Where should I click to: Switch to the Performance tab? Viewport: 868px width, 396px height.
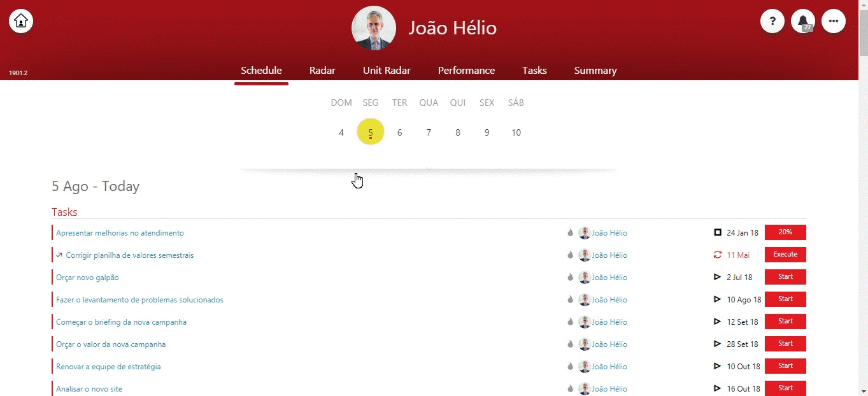[x=466, y=71]
